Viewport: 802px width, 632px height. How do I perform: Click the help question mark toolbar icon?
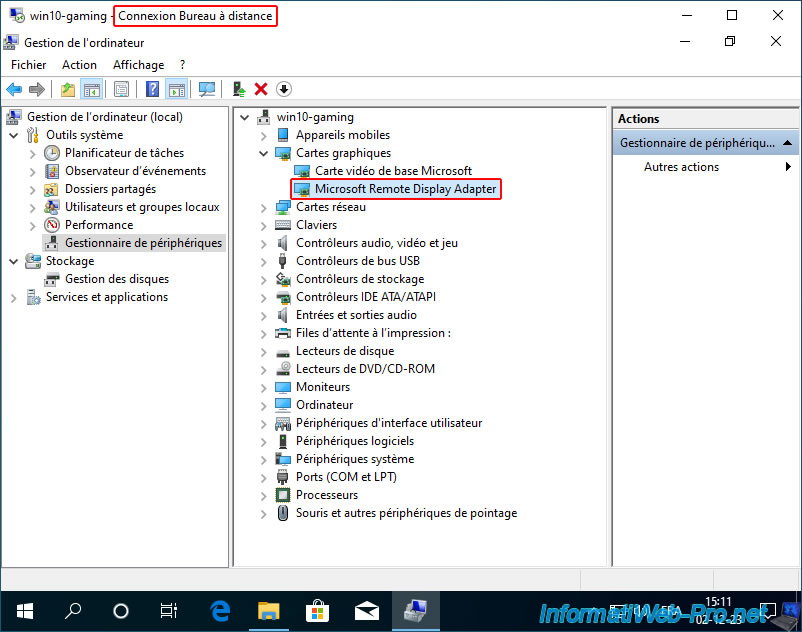(x=152, y=89)
